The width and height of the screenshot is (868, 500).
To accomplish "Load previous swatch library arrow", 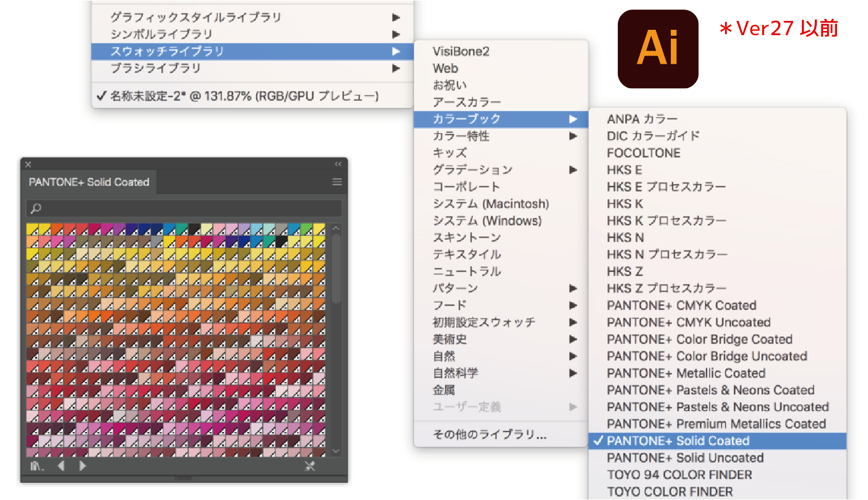I will pyautogui.click(x=61, y=466).
